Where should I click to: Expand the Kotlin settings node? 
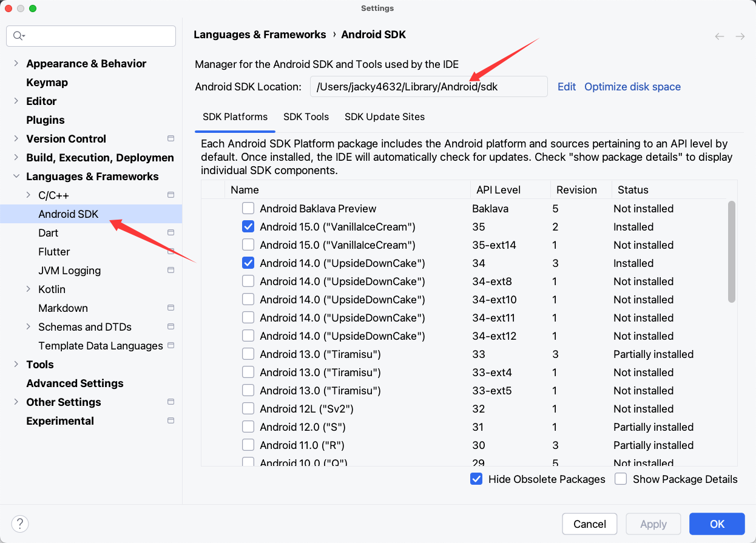(28, 289)
